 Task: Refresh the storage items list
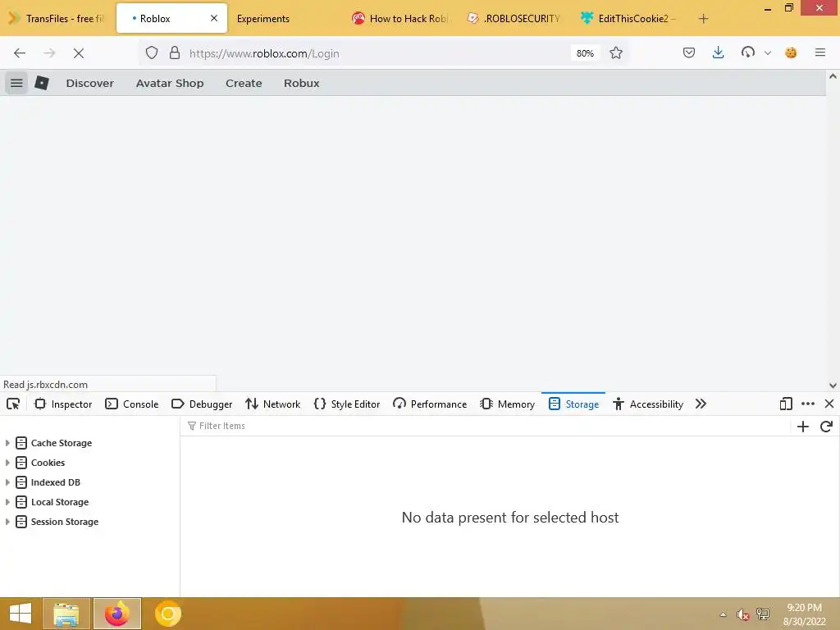[826, 427]
